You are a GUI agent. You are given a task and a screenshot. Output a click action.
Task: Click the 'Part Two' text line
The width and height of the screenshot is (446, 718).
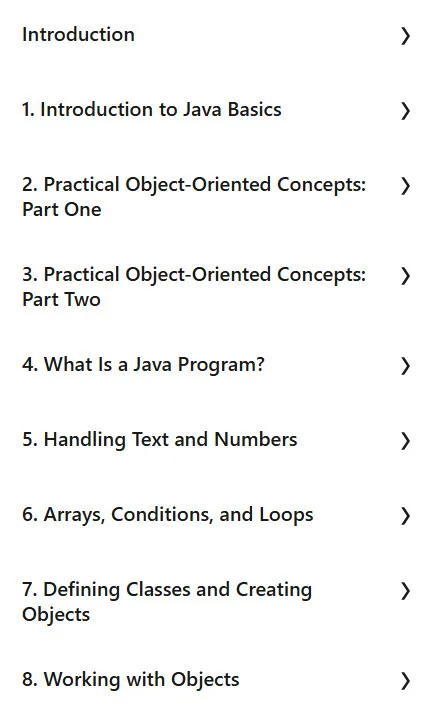point(61,299)
